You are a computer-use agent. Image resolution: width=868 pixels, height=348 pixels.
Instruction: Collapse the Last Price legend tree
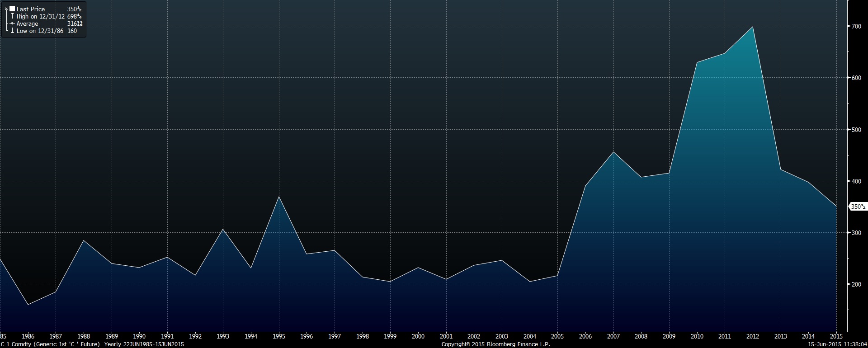tap(6, 9)
